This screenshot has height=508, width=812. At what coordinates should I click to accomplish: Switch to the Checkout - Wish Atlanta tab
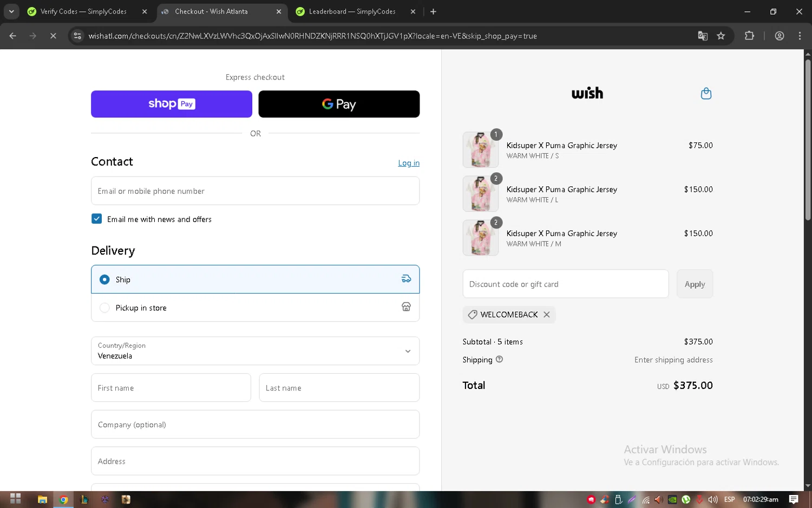[223, 11]
